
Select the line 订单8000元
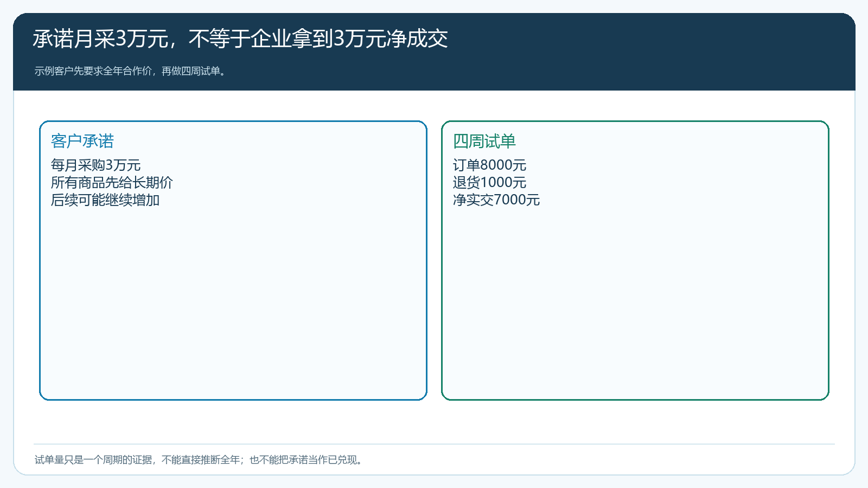490,165
